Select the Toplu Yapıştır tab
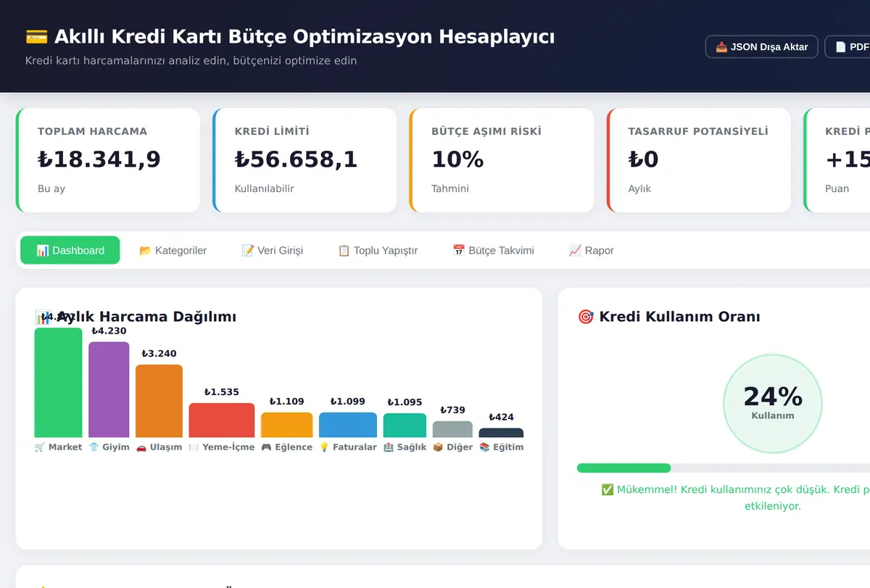 (x=378, y=250)
